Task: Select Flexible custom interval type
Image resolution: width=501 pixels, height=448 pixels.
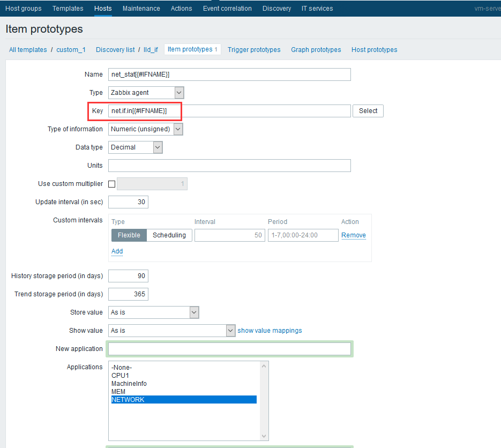Action: pyautogui.click(x=129, y=235)
